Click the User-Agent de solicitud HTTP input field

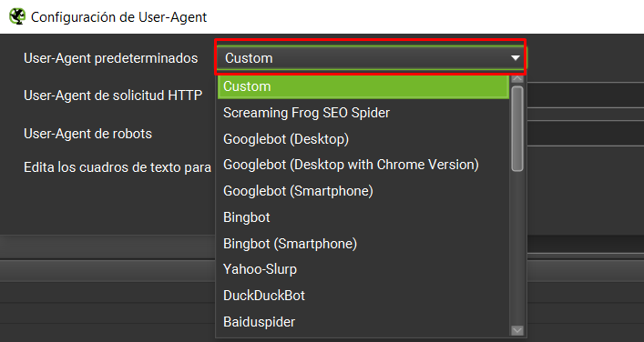(x=586, y=96)
